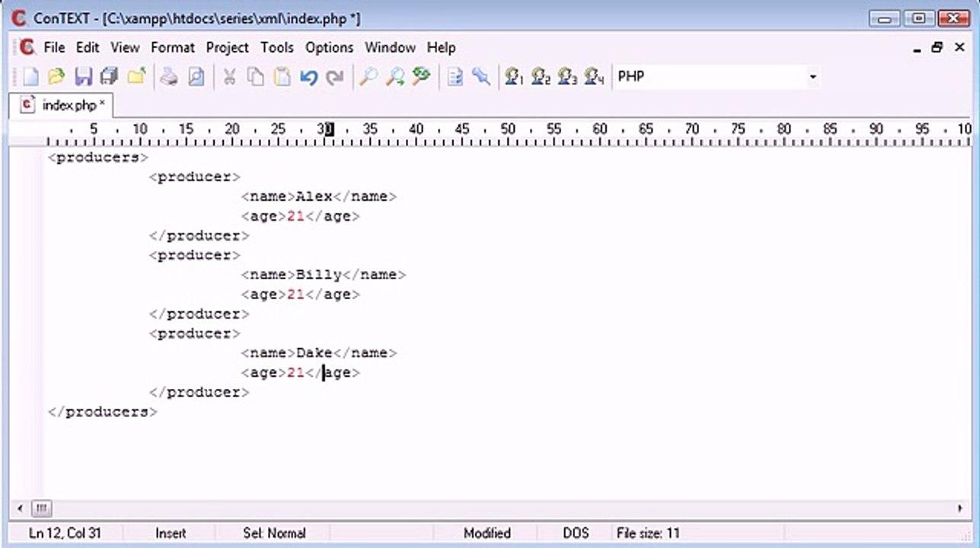This screenshot has width=980, height=548.
Task: Restore the inner document window
Action: [938, 47]
